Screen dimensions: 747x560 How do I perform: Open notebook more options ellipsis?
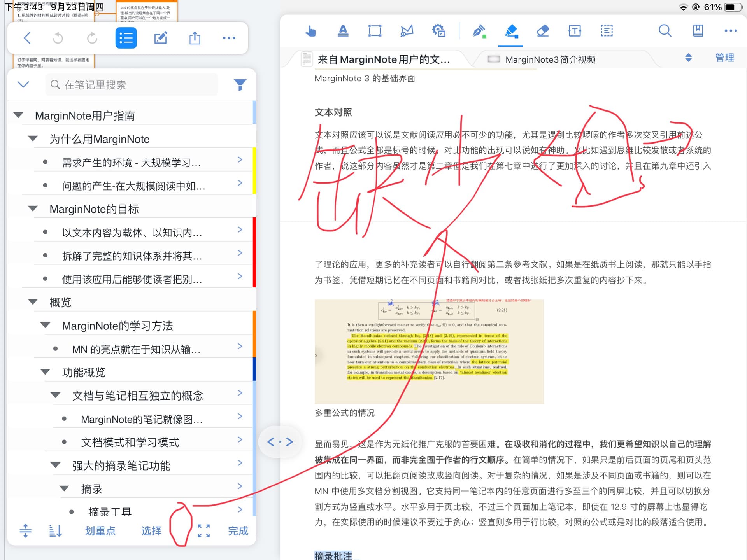[229, 38]
